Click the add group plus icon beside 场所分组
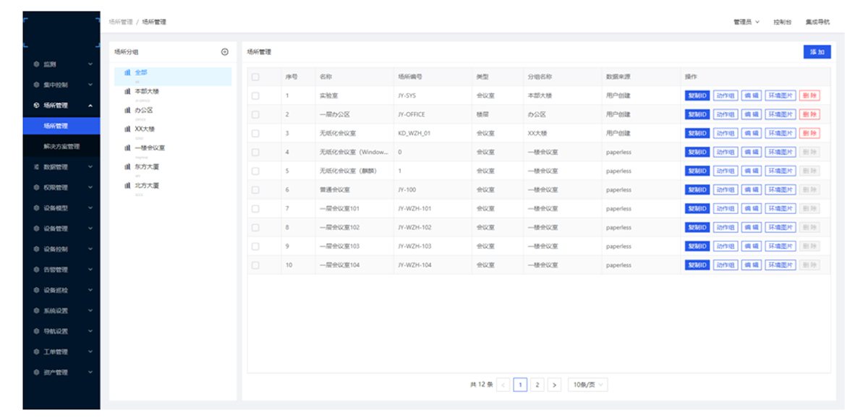 224,52
